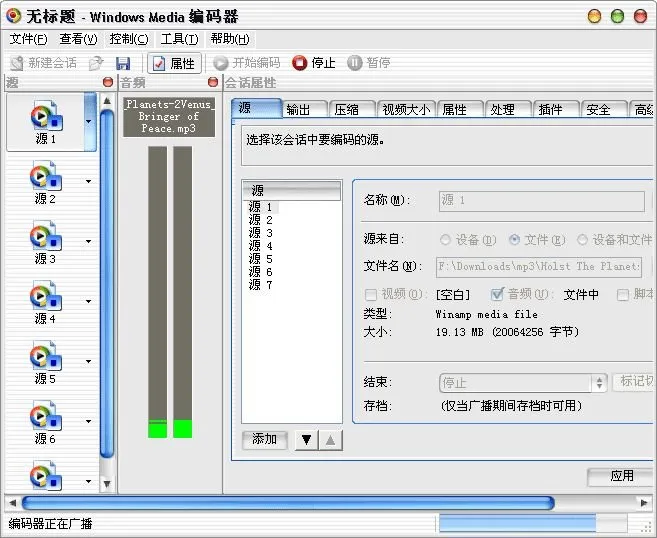Switch to the 属性 tab in session properties
Image resolution: width=657 pixels, height=538 pixels.
pos(460,110)
